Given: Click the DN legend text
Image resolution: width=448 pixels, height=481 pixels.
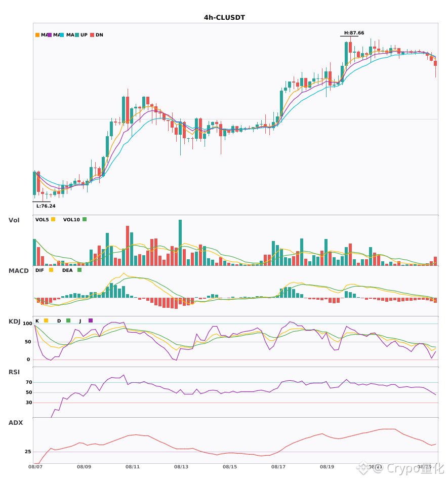Looking at the screenshot, I should [99, 35].
